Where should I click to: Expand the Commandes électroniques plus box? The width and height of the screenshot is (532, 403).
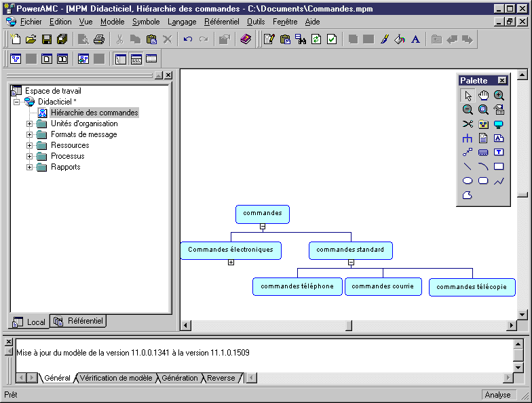pos(231,263)
